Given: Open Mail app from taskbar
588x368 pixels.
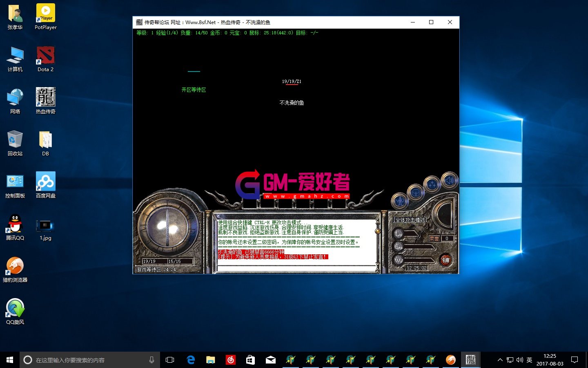Looking at the screenshot, I should point(270,360).
